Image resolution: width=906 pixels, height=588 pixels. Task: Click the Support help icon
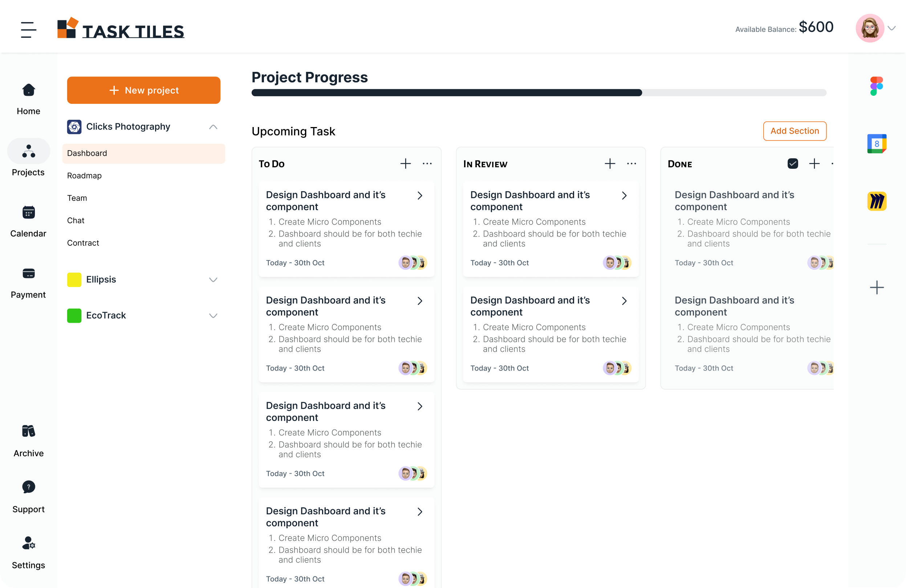pyautogui.click(x=29, y=487)
